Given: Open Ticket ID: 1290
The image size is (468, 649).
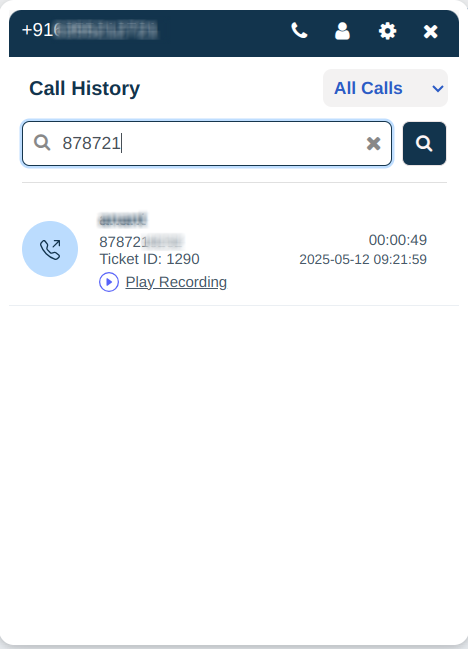Looking at the screenshot, I should 149,259.
